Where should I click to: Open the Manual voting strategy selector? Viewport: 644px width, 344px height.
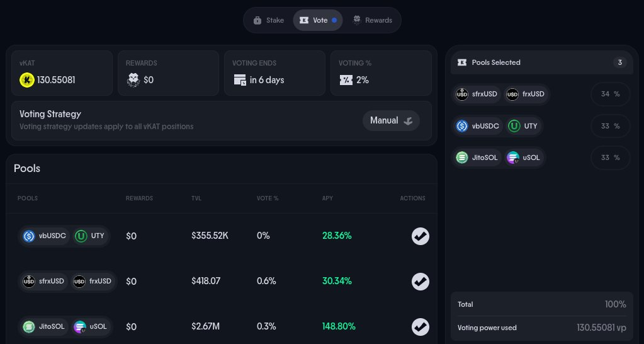click(391, 120)
